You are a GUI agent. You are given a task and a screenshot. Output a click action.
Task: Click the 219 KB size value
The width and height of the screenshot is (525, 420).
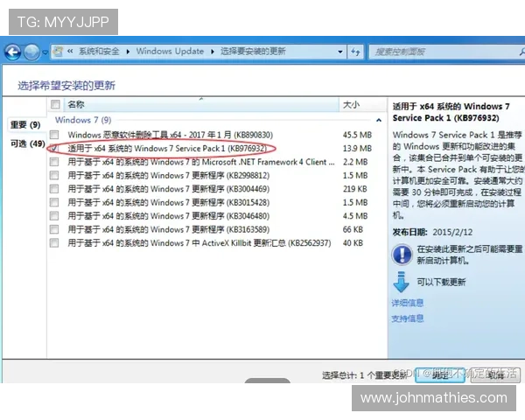point(355,189)
